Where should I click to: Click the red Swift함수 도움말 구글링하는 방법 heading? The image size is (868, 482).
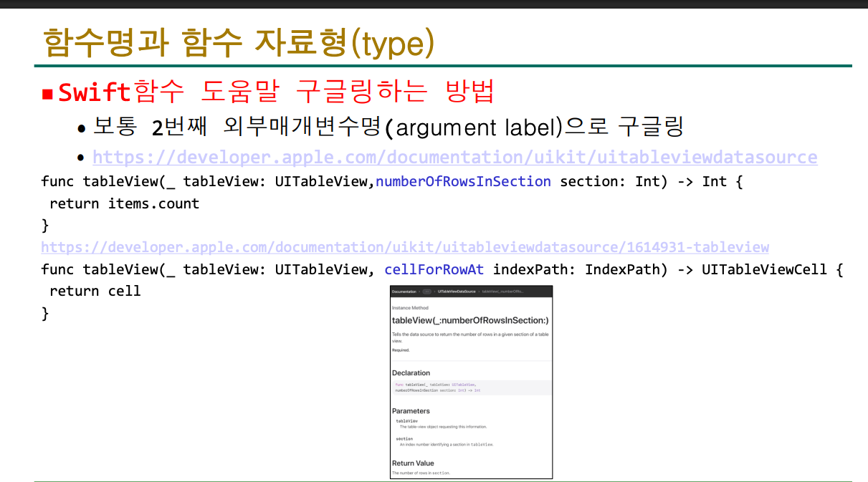(276, 92)
